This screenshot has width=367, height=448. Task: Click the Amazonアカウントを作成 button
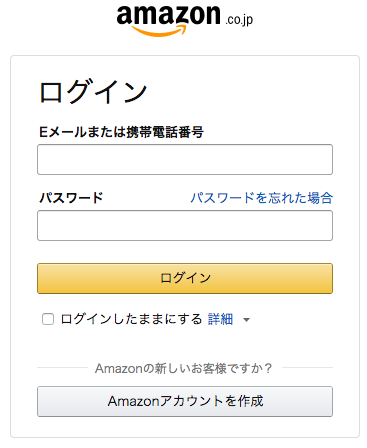[185, 401]
